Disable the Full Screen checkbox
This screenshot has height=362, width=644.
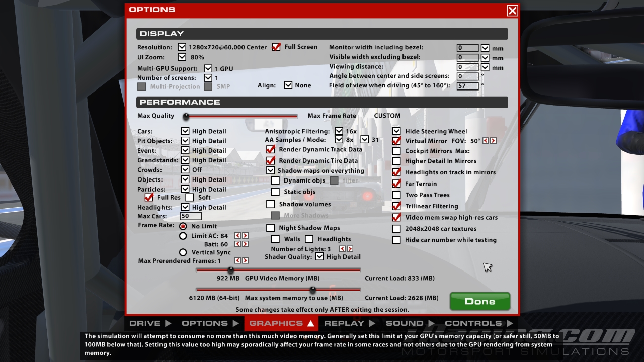(x=276, y=47)
